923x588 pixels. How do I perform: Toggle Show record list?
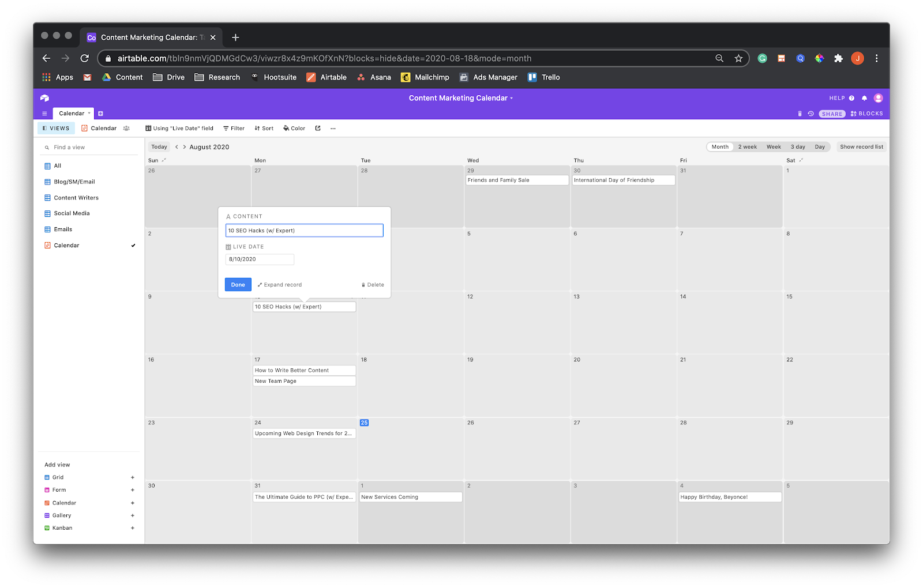861,147
